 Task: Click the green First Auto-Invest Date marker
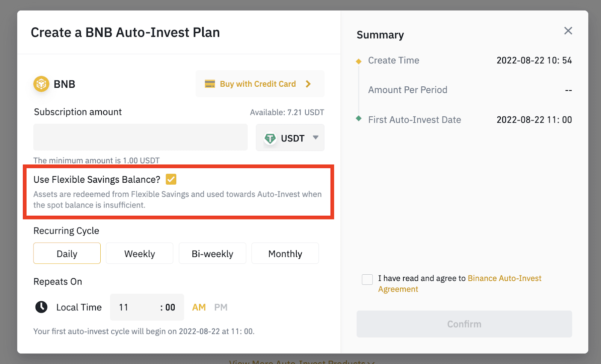(x=359, y=119)
